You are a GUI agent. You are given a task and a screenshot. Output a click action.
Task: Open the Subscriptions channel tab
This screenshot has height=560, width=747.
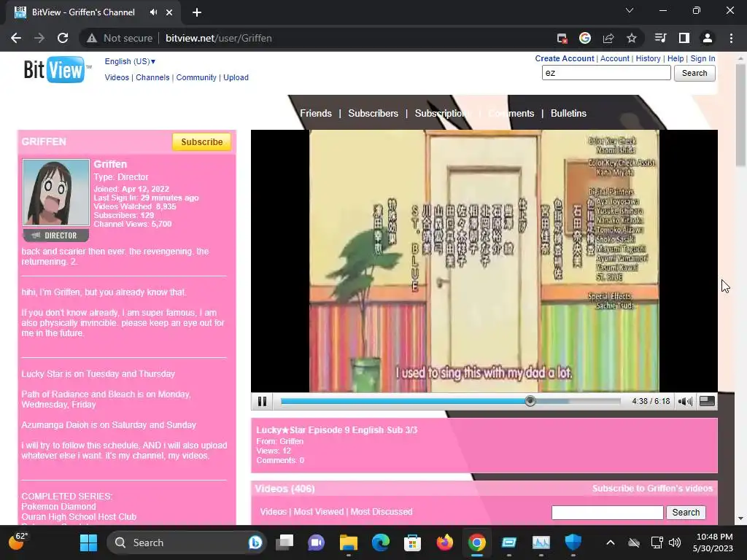[443, 113]
